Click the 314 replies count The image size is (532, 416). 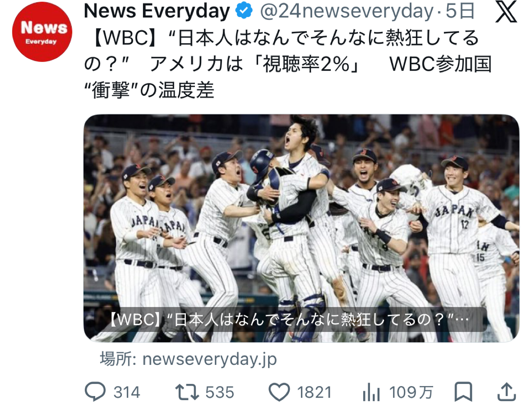[x=127, y=392]
